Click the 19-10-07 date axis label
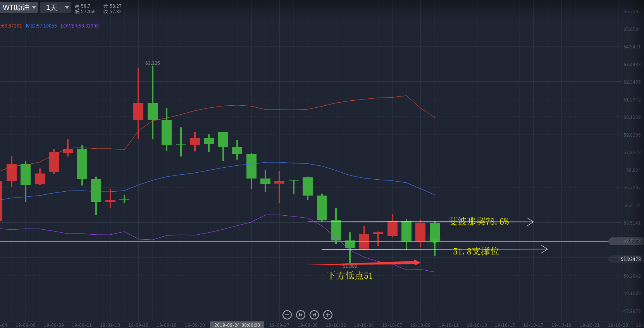Viewport: 644px width, 328px height. [392, 325]
